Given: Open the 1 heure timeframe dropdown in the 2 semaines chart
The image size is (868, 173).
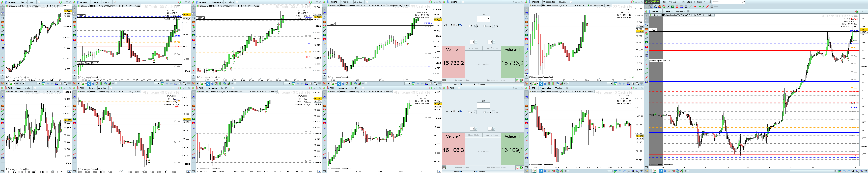Looking at the screenshot, I should pos(668,11).
